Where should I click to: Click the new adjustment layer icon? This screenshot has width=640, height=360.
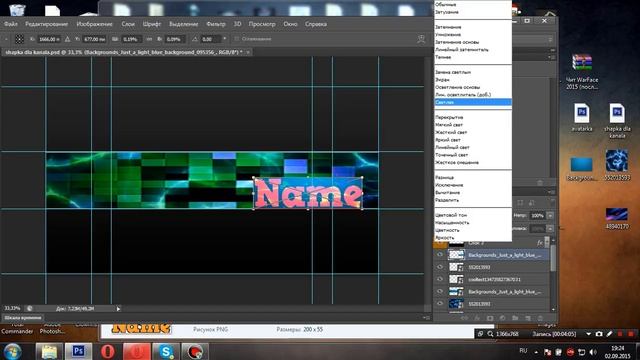tap(502, 318)
